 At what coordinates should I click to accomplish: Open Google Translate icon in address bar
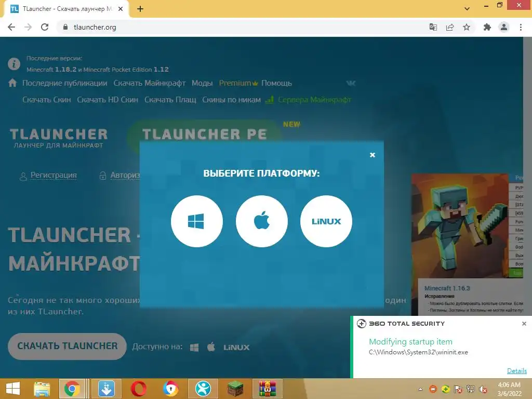tap(433, 27)
